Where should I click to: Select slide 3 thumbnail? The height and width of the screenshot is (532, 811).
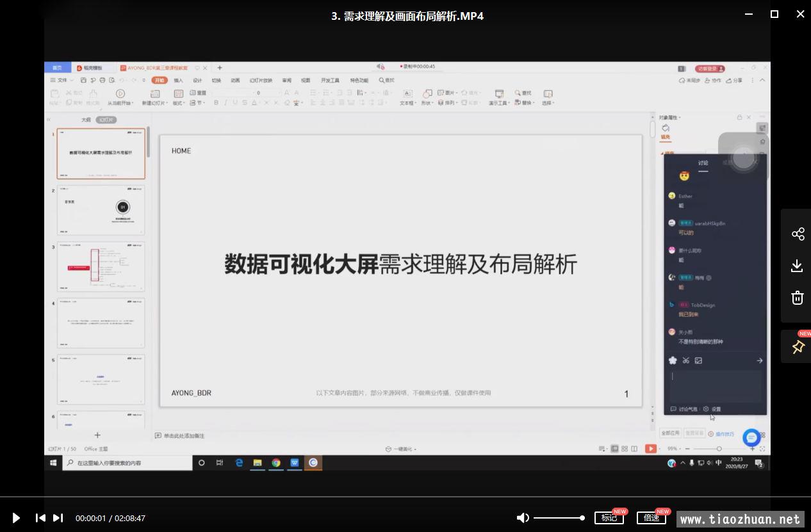click(x=101, y=266)
